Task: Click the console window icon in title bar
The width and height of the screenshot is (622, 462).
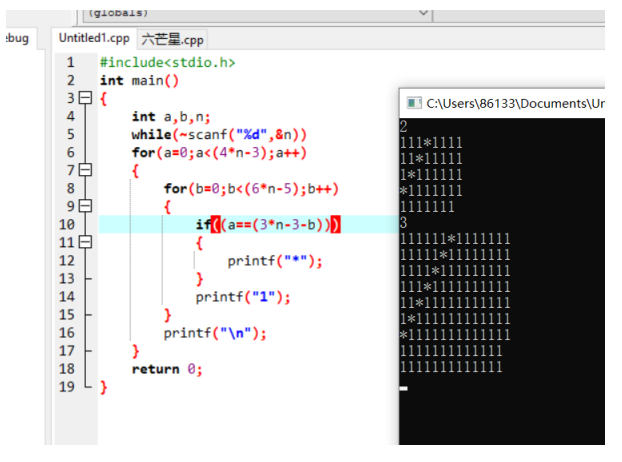Action: 414,103
